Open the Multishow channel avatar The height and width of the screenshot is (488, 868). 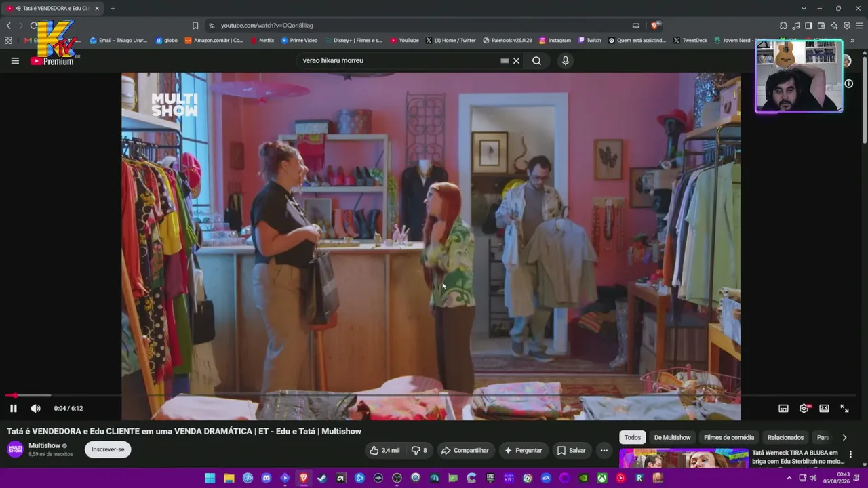click(15, 449)
